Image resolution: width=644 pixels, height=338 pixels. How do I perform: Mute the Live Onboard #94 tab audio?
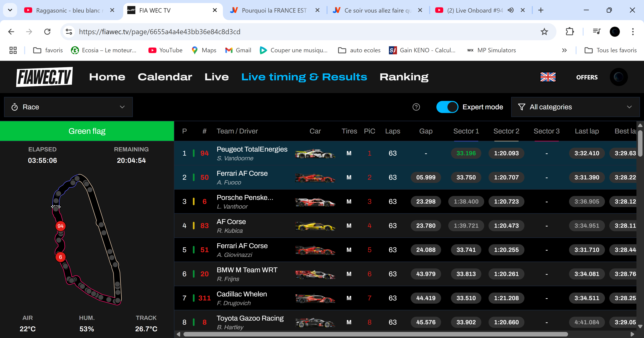pyautogui.click(x=511, y=10)
